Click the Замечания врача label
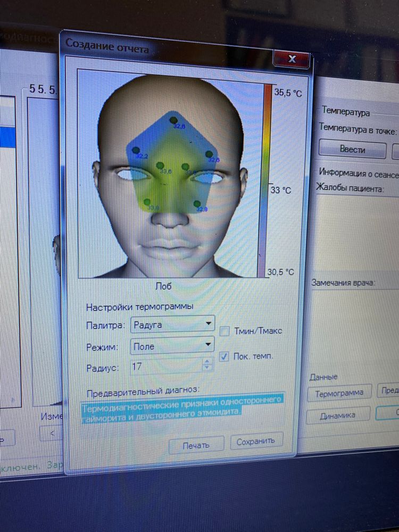The image size is (399, 532). pyautogui.click(x=343, y=282)
